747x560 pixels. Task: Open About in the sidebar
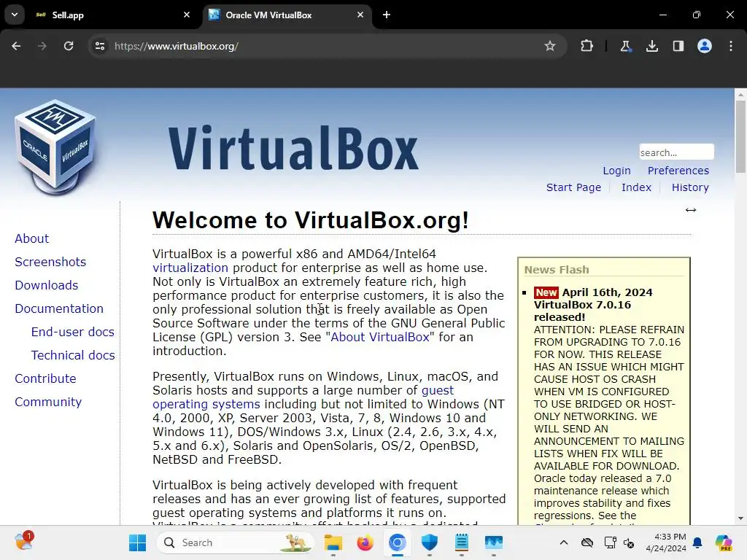(x=32, y=238)
